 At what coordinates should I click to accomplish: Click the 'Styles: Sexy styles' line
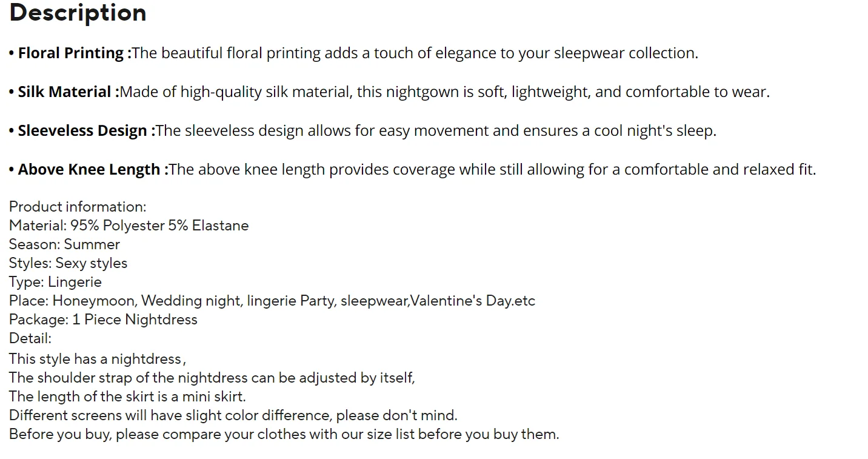point(68,263)
